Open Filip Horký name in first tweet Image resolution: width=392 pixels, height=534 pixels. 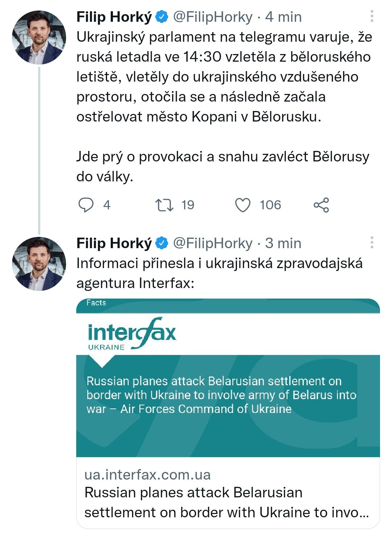114,17
